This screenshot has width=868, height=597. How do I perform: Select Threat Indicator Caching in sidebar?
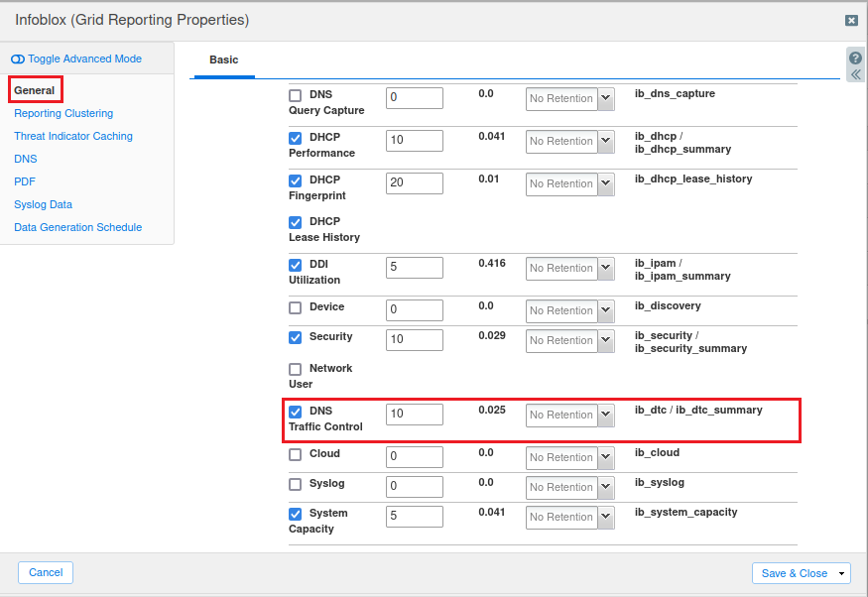tap(73, 136)
